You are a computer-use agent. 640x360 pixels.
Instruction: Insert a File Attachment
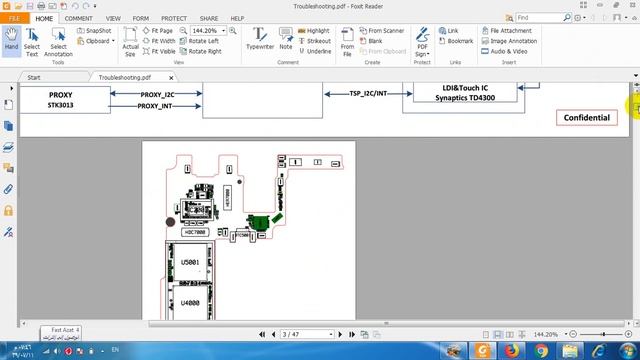click(507, 31)
